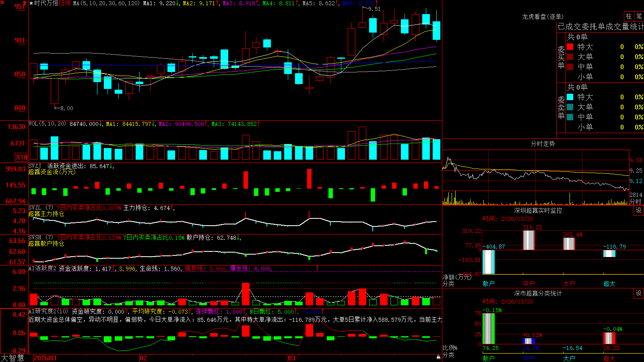Click 小单 row under 委卖单
The height and width of the screenshot is (362, 644).
tap(605, 127)
